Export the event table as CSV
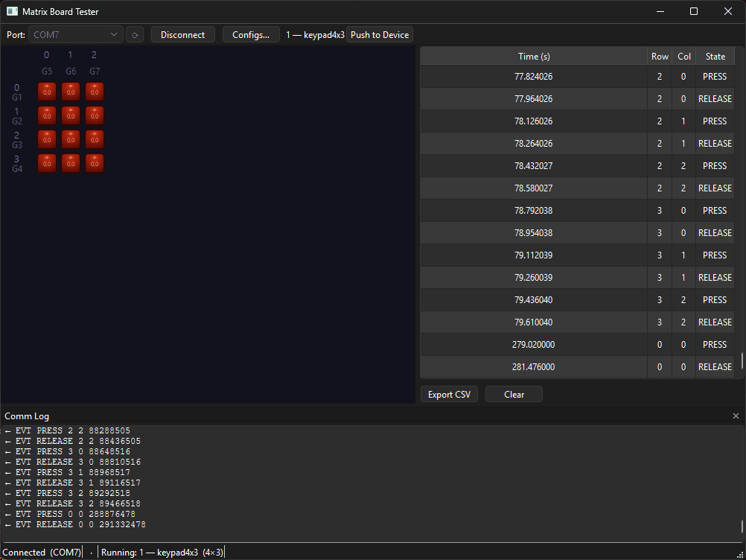Viewport: 746px width, 560px height. click(449, 394)
